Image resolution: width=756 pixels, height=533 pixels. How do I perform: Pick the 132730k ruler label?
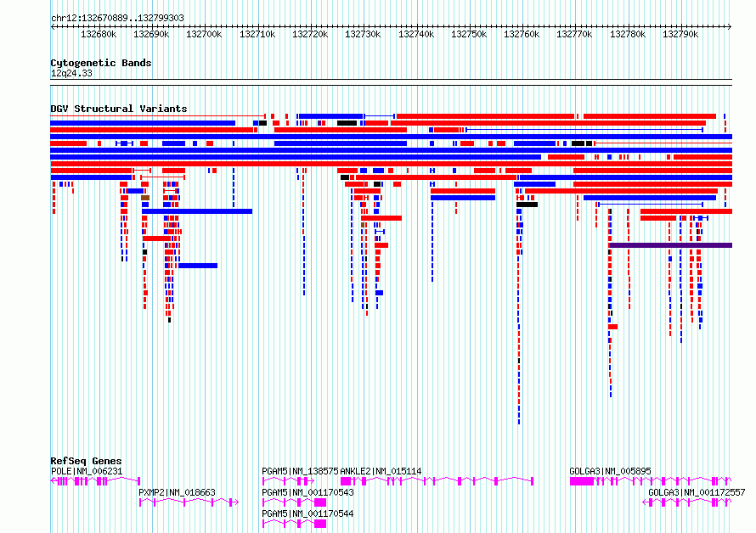coord(363,34)
